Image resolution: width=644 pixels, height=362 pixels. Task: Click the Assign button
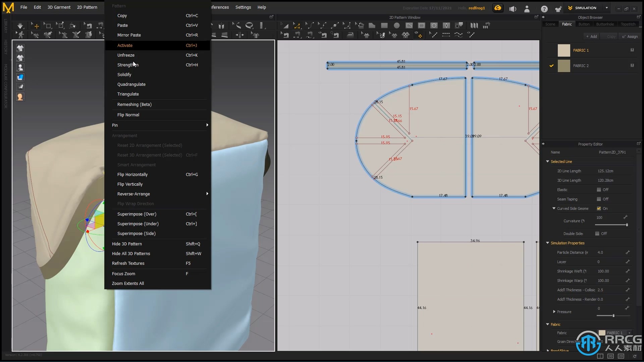tap(630, 37)
